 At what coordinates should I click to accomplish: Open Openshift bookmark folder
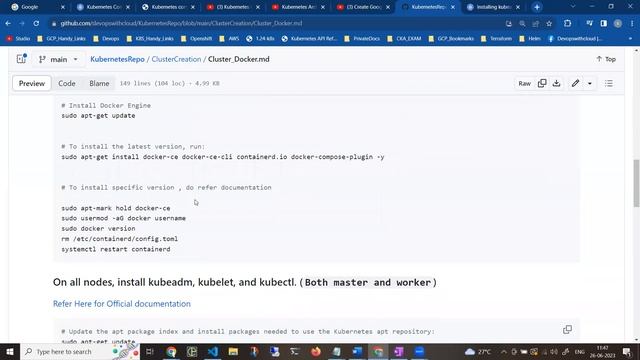tap(196, 38)
